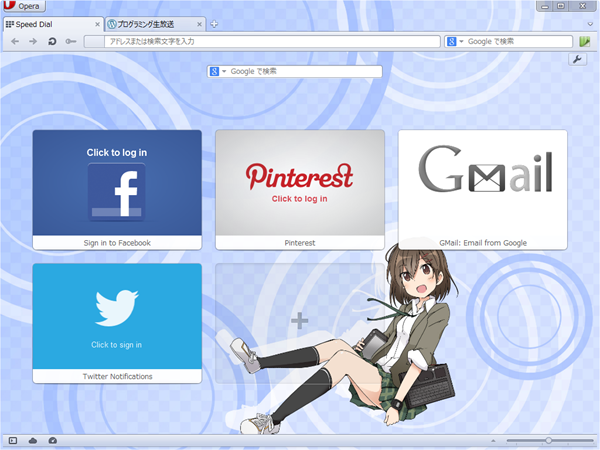600x450 pixels.
Task: Click 'Sign in to Facebook' label
Action: tap(117, 243)
